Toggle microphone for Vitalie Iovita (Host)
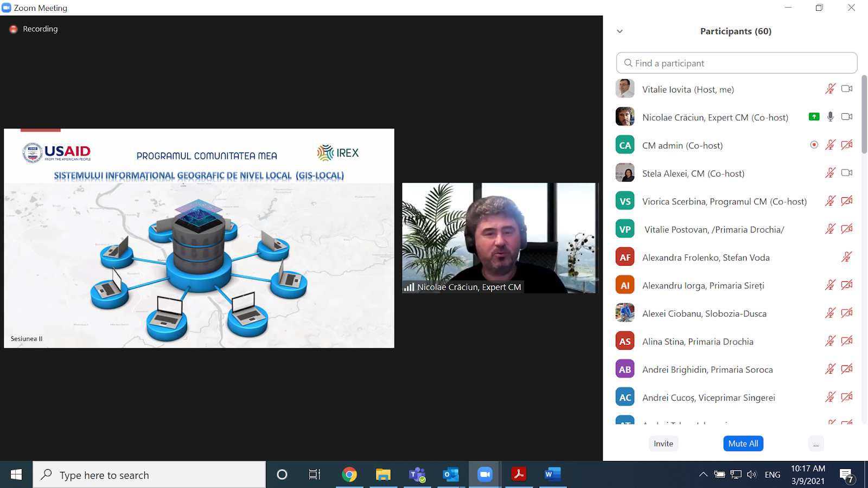Viewport: 868px width, 488px height. tap(830, 89)
